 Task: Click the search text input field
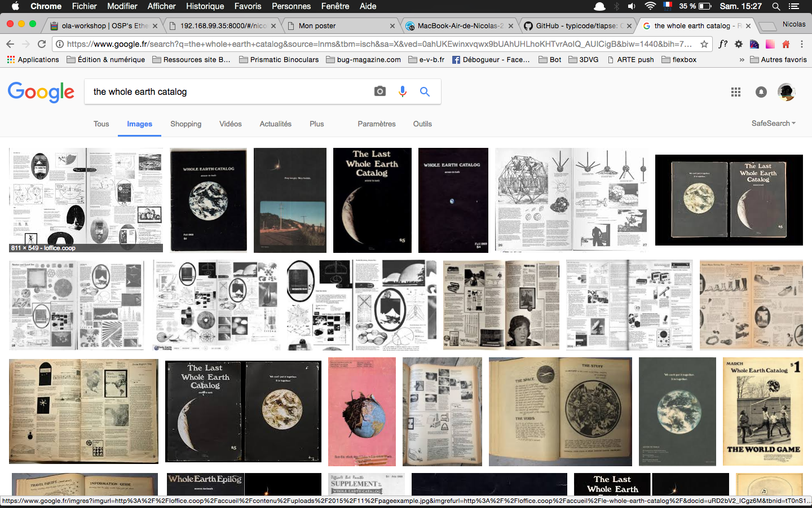tap(228, 91)
